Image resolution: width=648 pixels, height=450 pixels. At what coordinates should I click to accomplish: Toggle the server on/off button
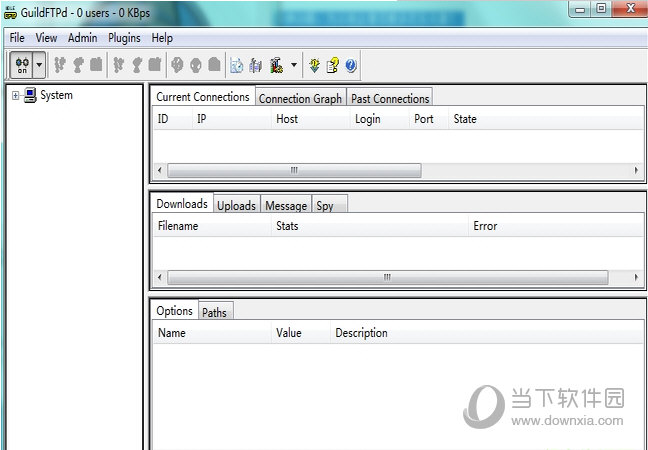point(22,65)
